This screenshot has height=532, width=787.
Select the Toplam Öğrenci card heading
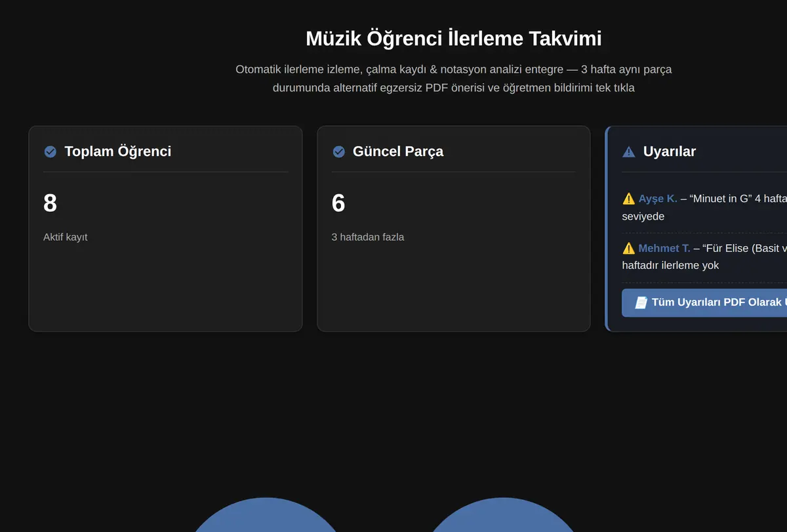click(118, 152)
